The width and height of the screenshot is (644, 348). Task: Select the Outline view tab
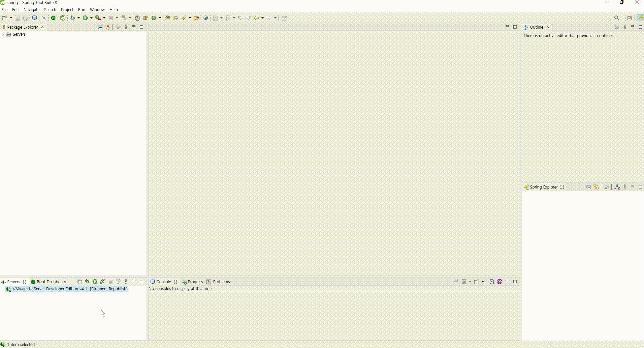pos(536,27)
